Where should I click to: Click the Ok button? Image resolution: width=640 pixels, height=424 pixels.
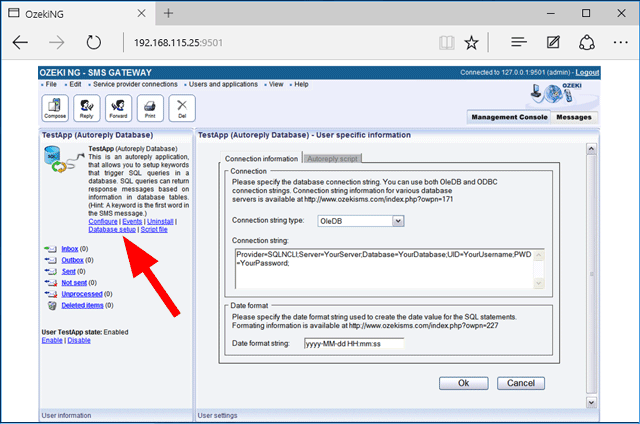tap(463, 383)
